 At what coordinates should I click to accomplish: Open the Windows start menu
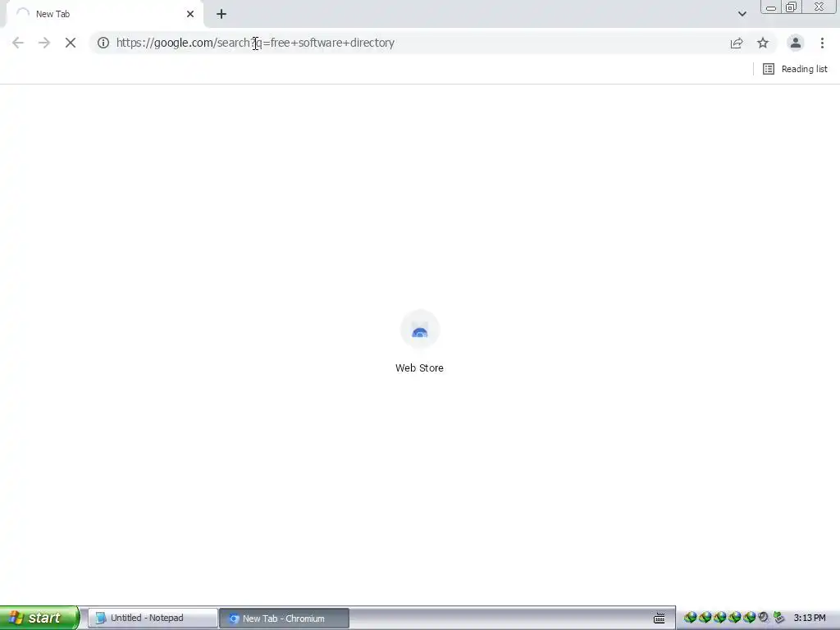pyautogui.click(x=39, y=618)
